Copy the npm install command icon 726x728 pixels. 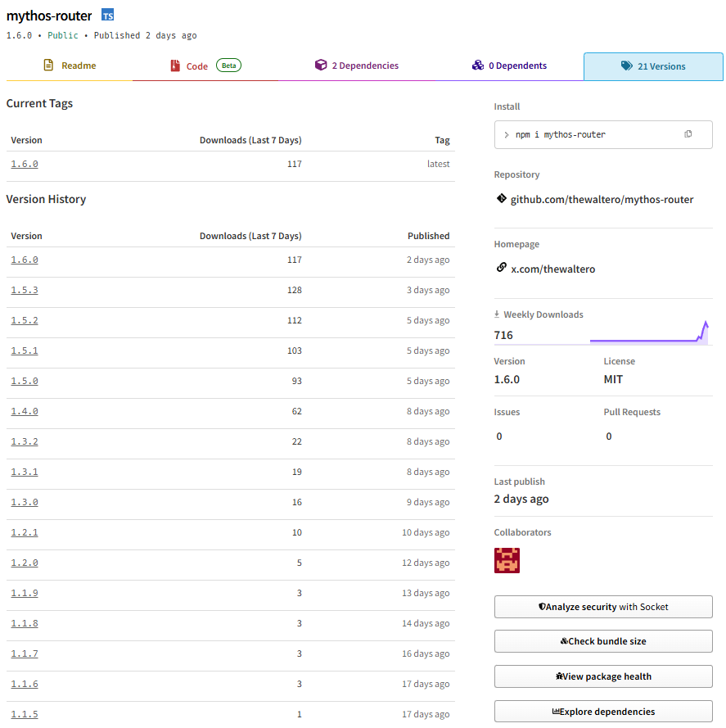pyautogui.click(x=688, y=134)
